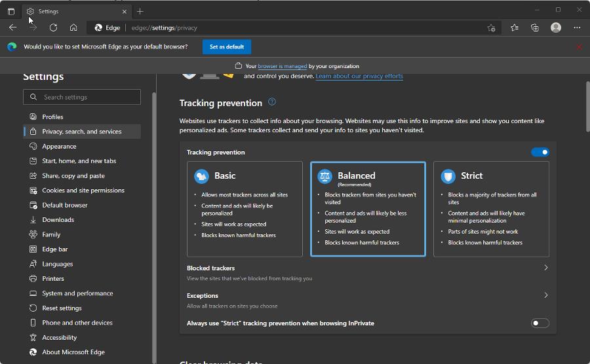Turn off the Tracking prevention toggle
The height and width of the screenshot is (364, 590).
pyautogui.click(x=540, y=152)
